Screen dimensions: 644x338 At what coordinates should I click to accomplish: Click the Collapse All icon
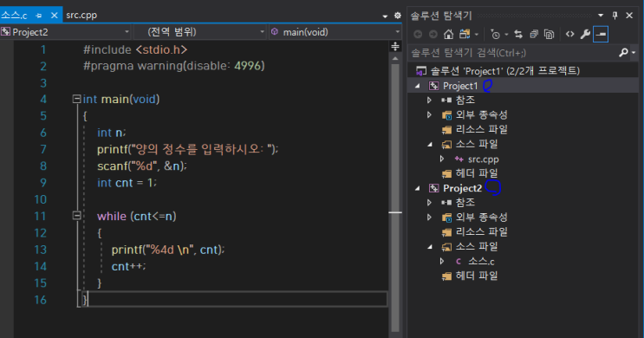[534, 35]
